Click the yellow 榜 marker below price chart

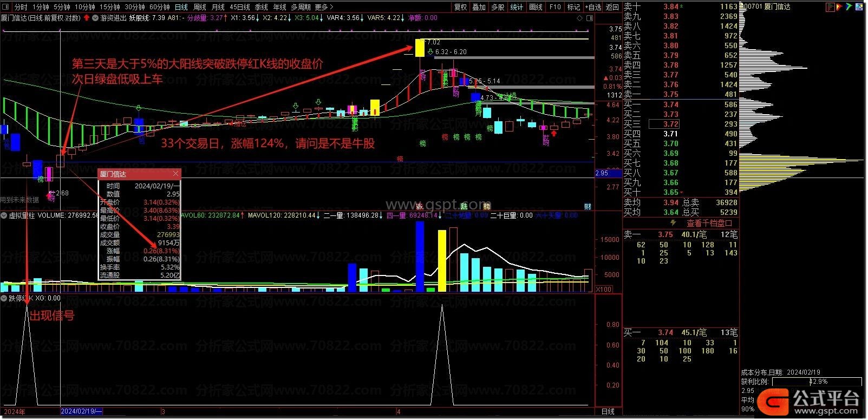click(x=487, y=206)
